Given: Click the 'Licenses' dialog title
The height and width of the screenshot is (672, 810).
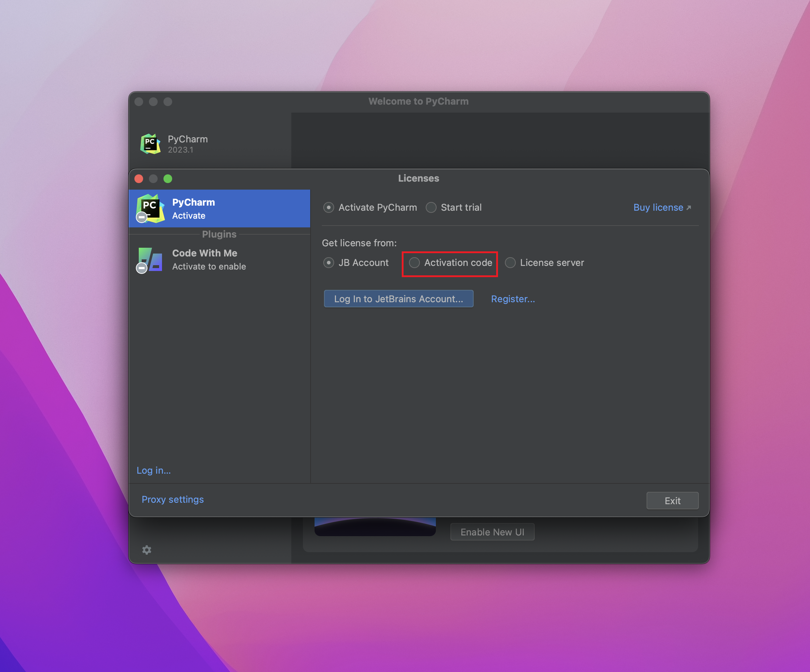Looking at the screenshot, I should click(x=418, y=178).
